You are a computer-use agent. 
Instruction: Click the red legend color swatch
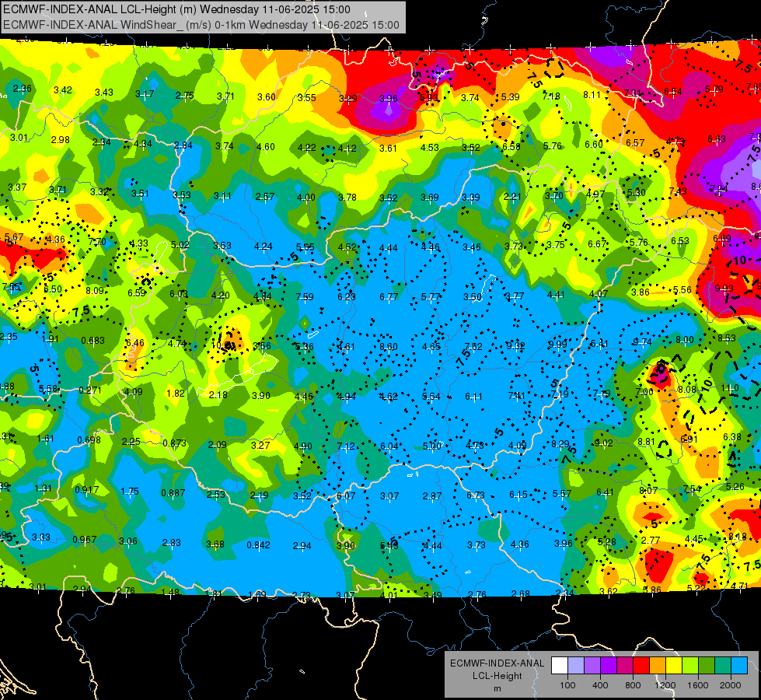[641, 666]
